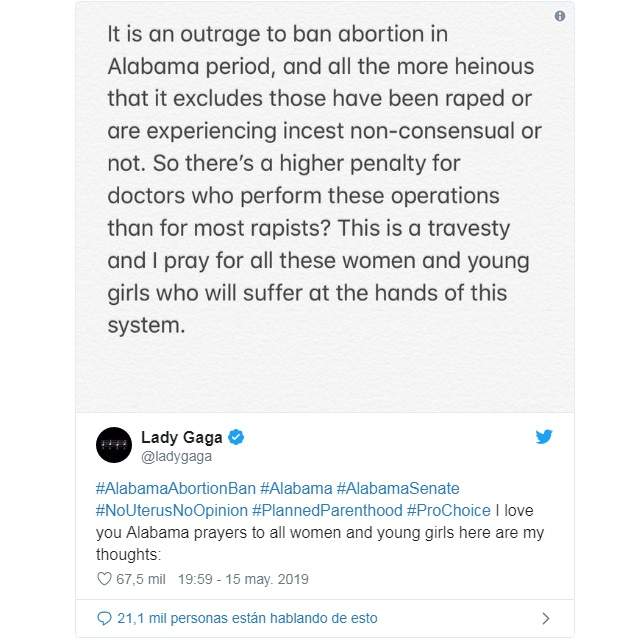Click the 67,5 mil likes count
The width and height of the screenshot is (640, 640).
click(141, 579)
